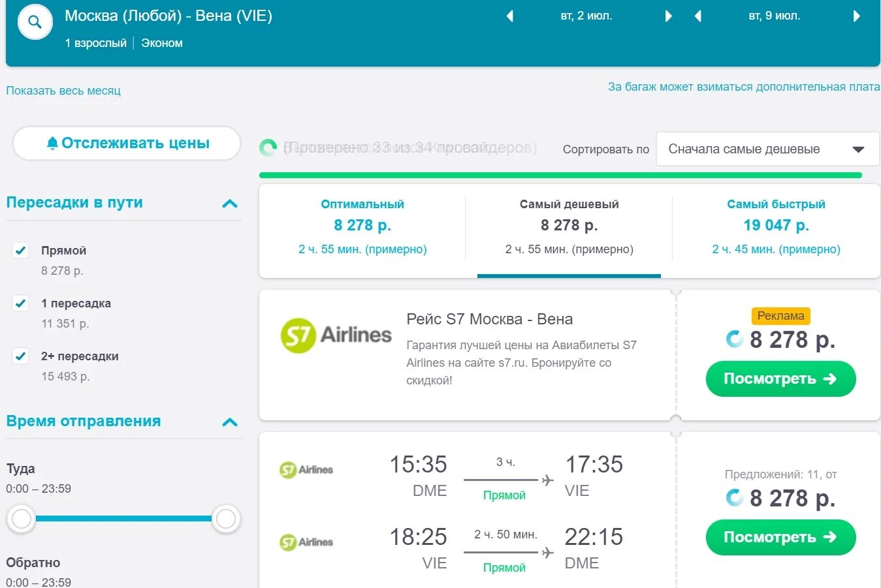Go to previous return date arrow
Image resolution: width=881 pixels, height=588 pixels.
(x=698, y=16)
